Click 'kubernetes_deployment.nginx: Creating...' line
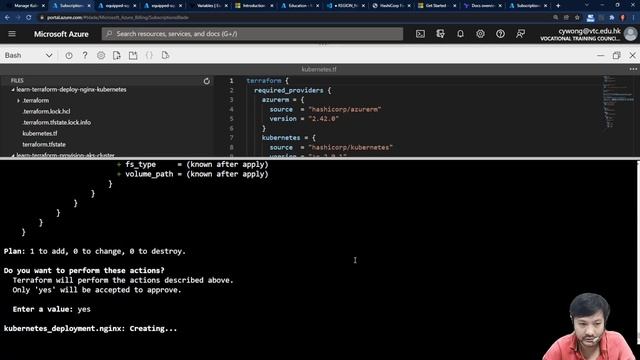This screenshot has width=640, height=360. pos(90,329)
